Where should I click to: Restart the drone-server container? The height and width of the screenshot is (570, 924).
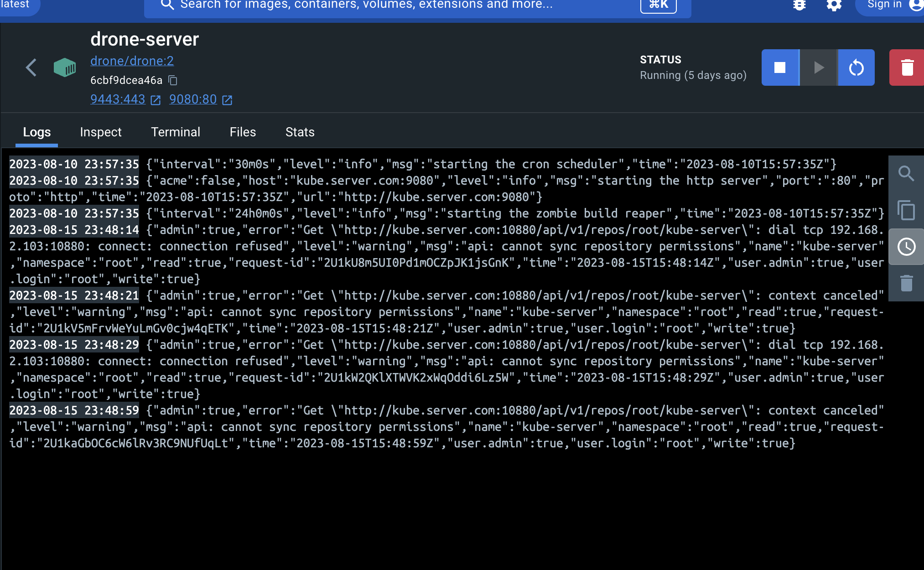pos(857,67)
